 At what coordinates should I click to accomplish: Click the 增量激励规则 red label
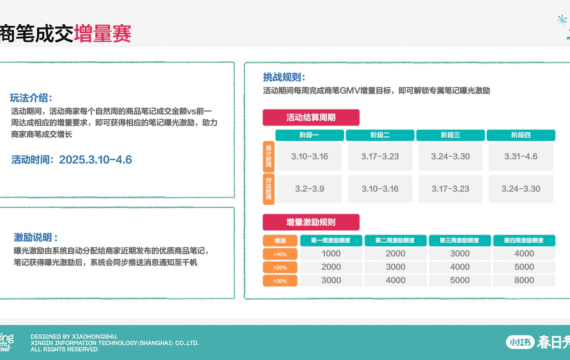[x=311, y=222]
